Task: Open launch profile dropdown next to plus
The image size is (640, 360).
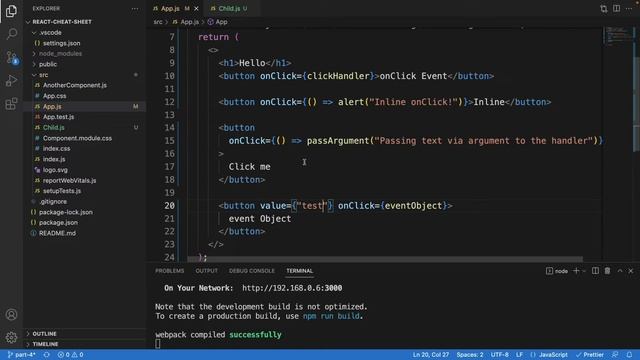Action: pos(584,271)
